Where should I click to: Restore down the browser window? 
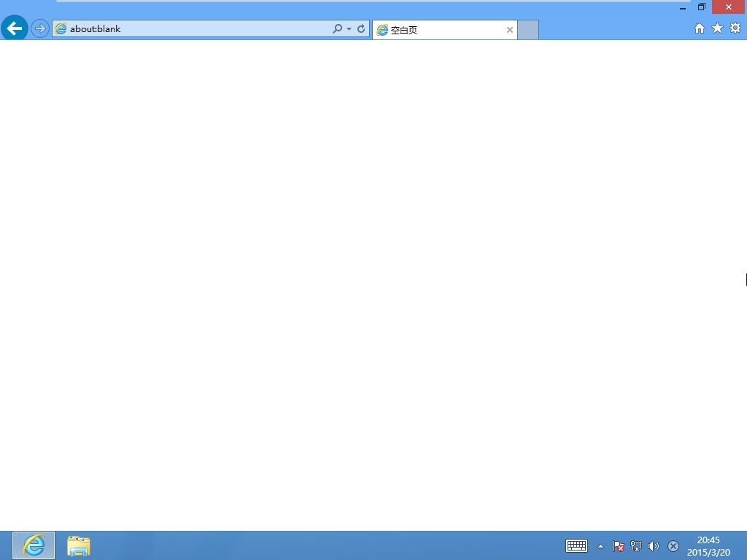pyautogui.click(x=702, y=7)
